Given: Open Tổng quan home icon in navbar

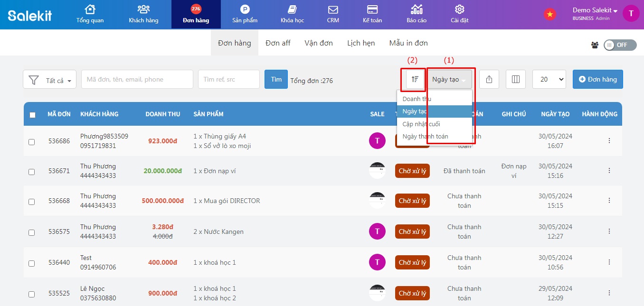Looking at the screenshot, I should click(x=90, y=9).
